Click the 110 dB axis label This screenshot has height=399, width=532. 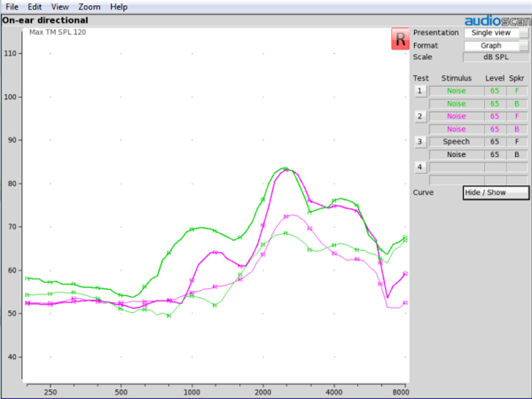click(x=10, y=53)
